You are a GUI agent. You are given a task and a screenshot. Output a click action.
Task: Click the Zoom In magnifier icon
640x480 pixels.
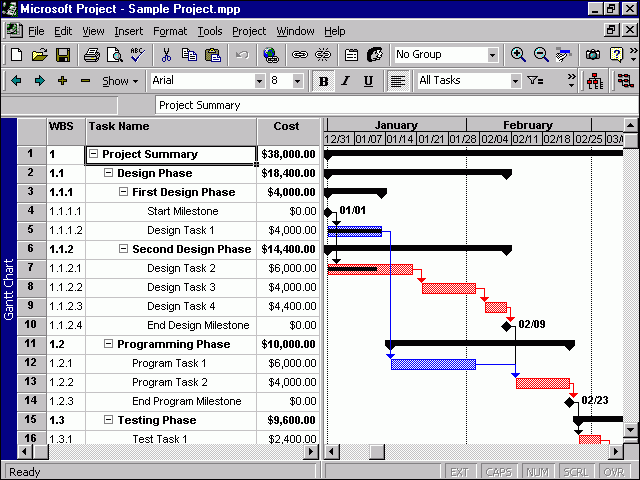(518, 55)
